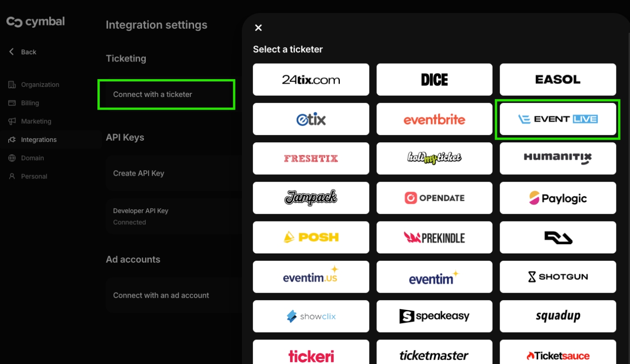630x364 pixels.
Task: Click the Billing card icon
Action: (12, 103)
